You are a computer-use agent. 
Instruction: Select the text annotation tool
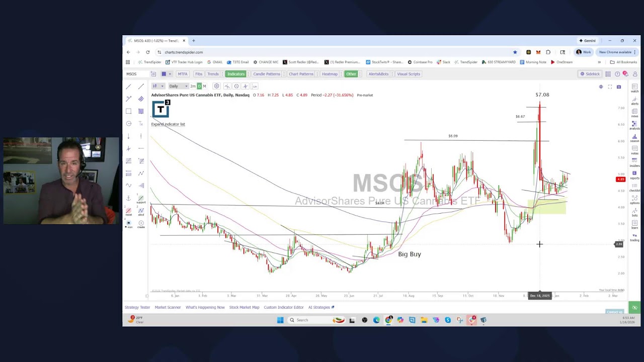point(141,124)
